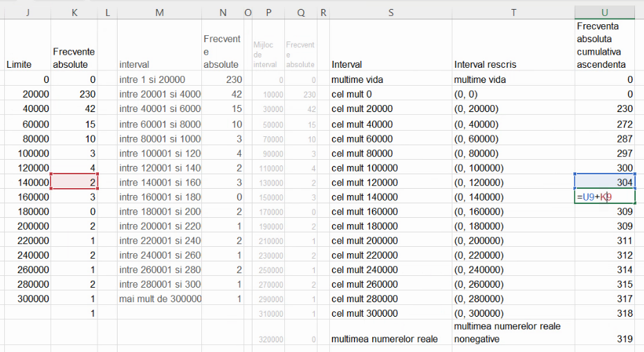Select the 'intre 1 si 20000' cell
644x352 pixels.
click(159, 80)
